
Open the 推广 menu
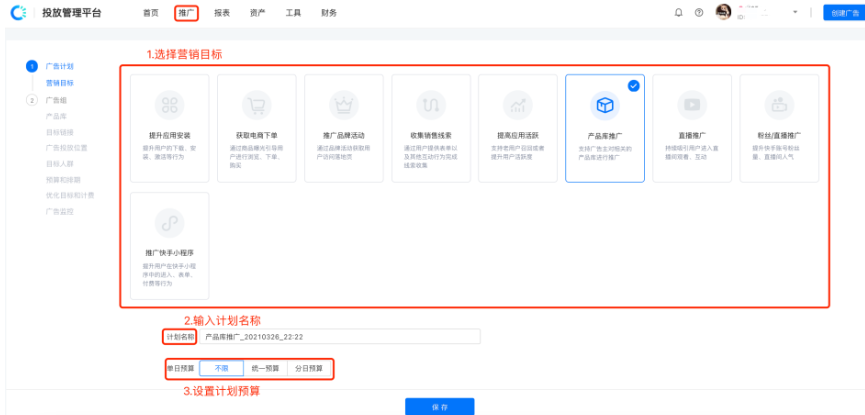(186, 13)
